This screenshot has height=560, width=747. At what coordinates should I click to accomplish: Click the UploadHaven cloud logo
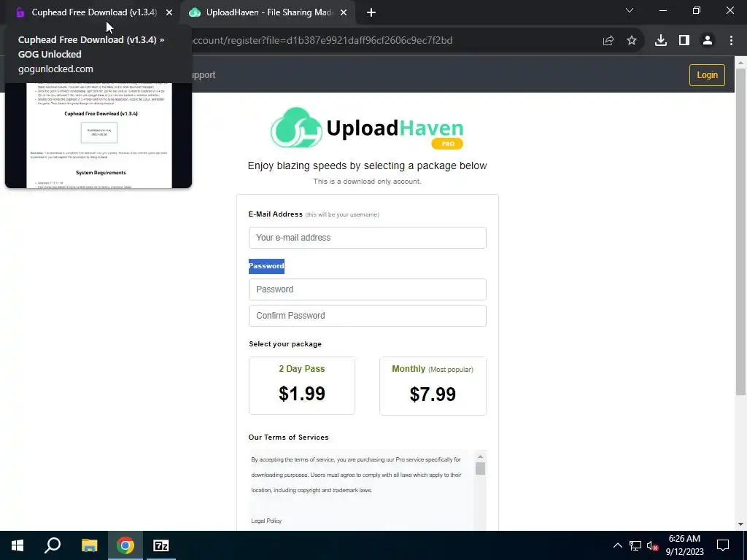click(296, 128)
